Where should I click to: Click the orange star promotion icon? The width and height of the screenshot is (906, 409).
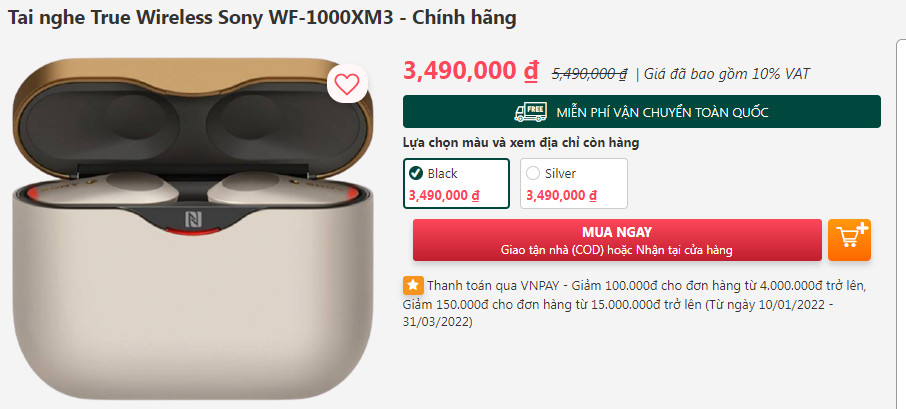413,285
